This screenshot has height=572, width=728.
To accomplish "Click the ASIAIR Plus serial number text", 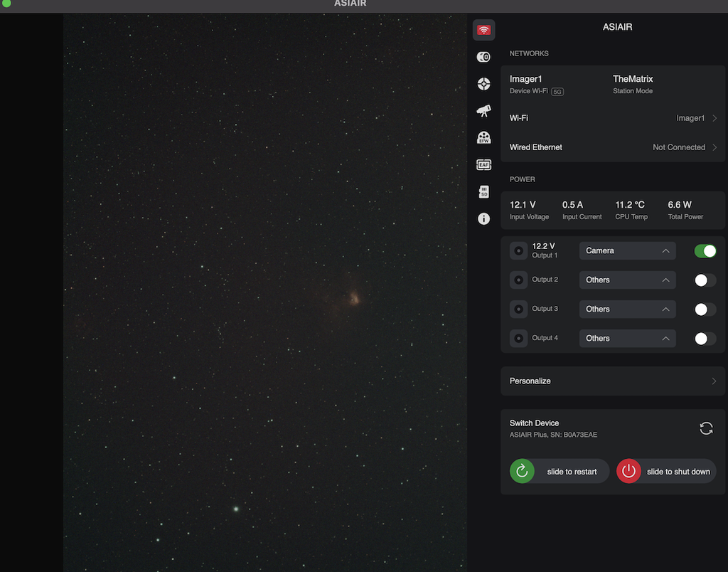I will (553, 435).
